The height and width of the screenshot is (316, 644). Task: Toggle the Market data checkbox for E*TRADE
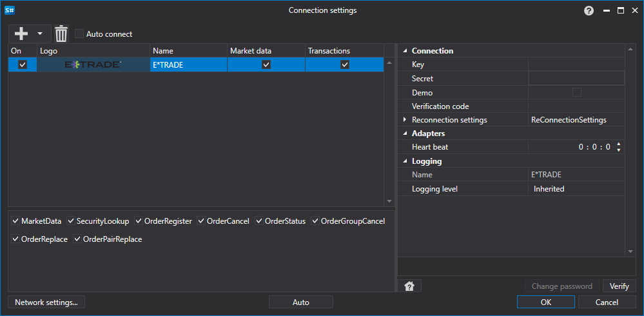266,64
